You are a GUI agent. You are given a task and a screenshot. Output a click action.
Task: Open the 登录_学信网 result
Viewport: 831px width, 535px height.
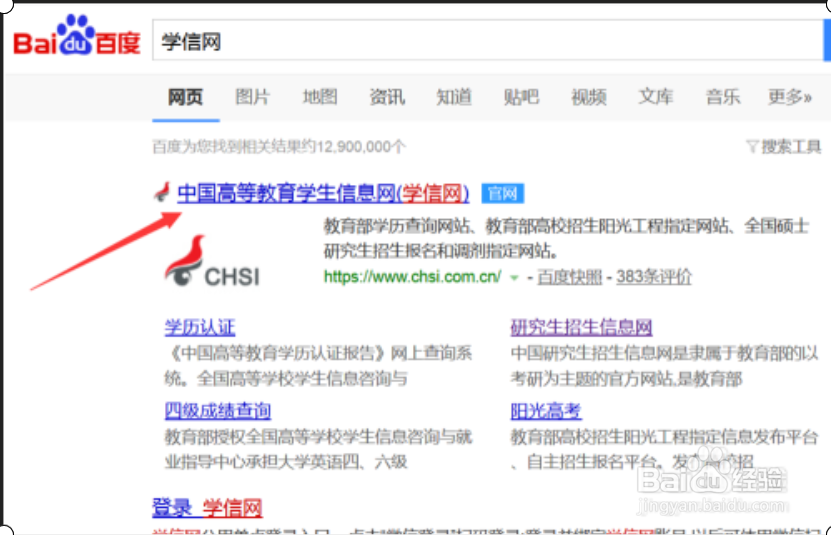[x=207, y=508]
